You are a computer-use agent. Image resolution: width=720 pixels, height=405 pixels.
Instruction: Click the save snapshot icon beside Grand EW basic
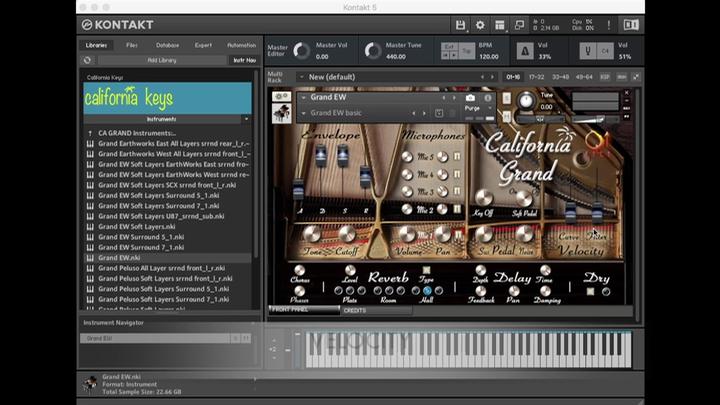439,113
